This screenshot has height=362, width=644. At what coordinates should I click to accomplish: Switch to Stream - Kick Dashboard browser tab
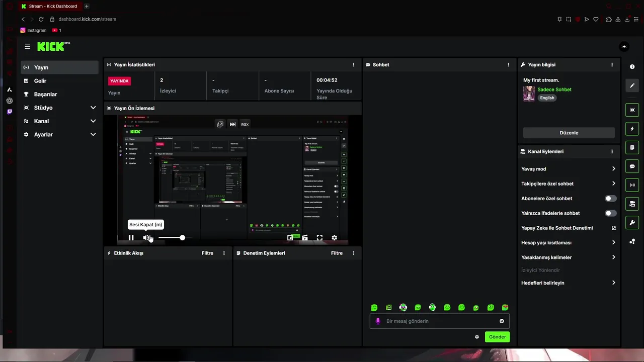point(49,7)
